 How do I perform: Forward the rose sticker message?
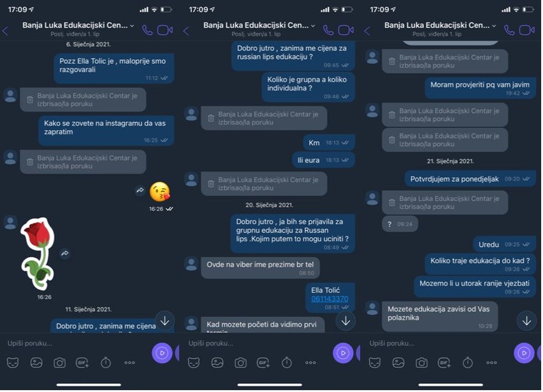click(65, 253)
